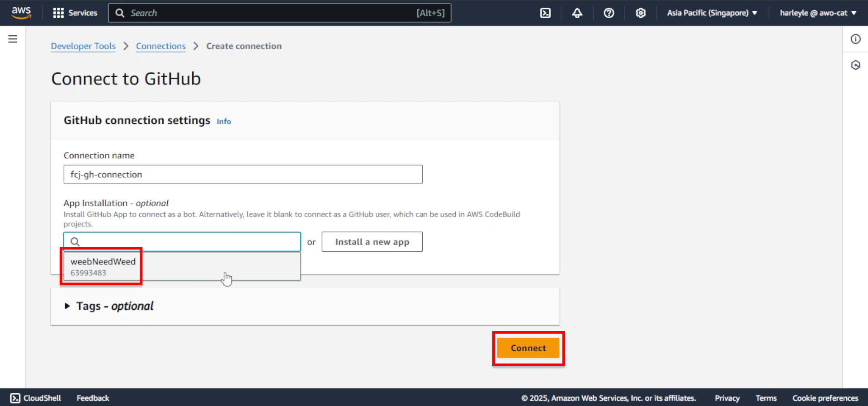
Task: Open the harleyle @ awo-cat account menu
Action: point(818,13)
